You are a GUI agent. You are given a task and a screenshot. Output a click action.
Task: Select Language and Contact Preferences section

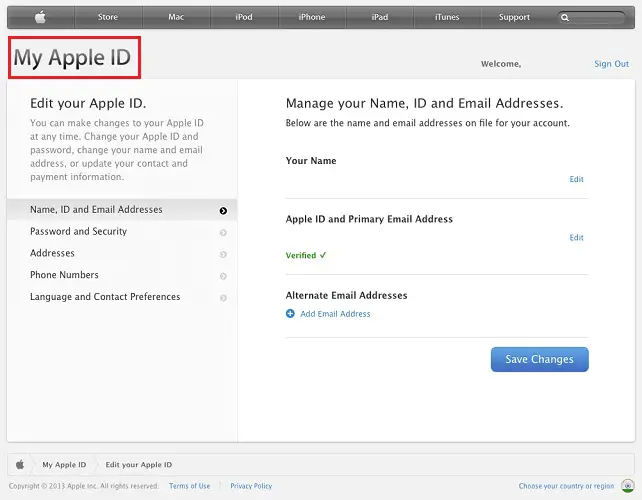(x=122, y=297)
